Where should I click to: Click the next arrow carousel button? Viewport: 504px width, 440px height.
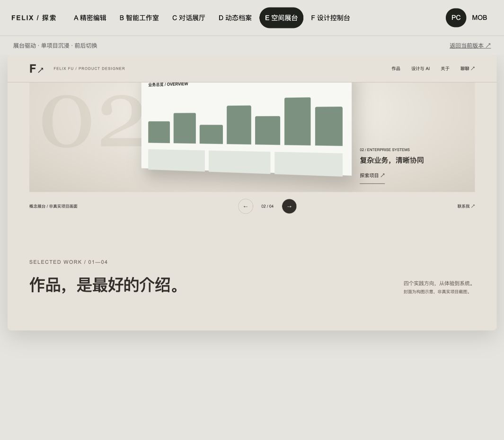click(289, 206)
